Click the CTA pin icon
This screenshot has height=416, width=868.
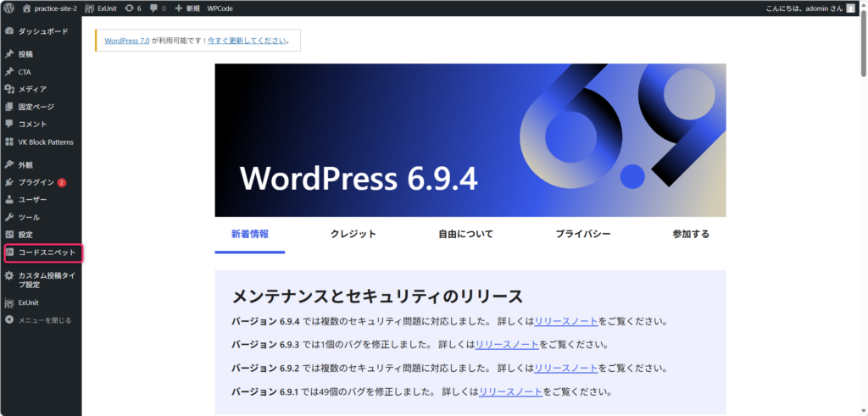click(x=8, y=72)
